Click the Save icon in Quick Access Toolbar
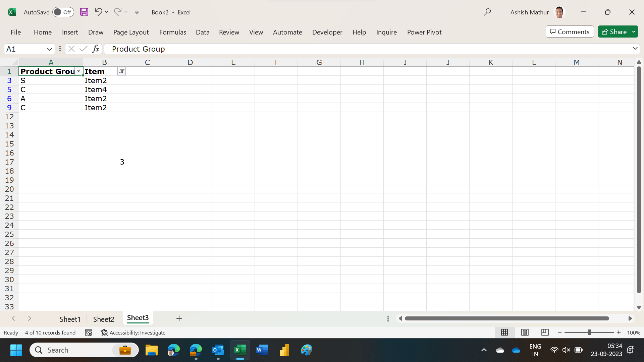 coord(84,12)
